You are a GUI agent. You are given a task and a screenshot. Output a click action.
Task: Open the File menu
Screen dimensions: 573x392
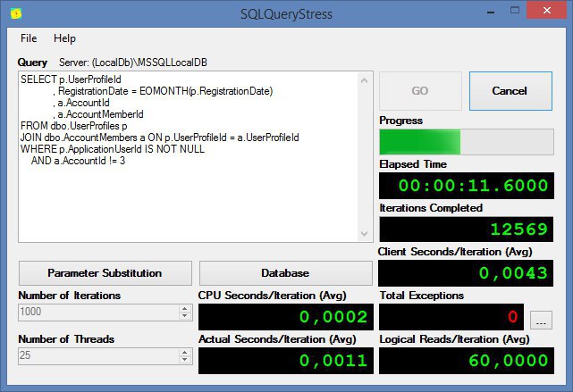pyautogui.click(x=29, y=38)
